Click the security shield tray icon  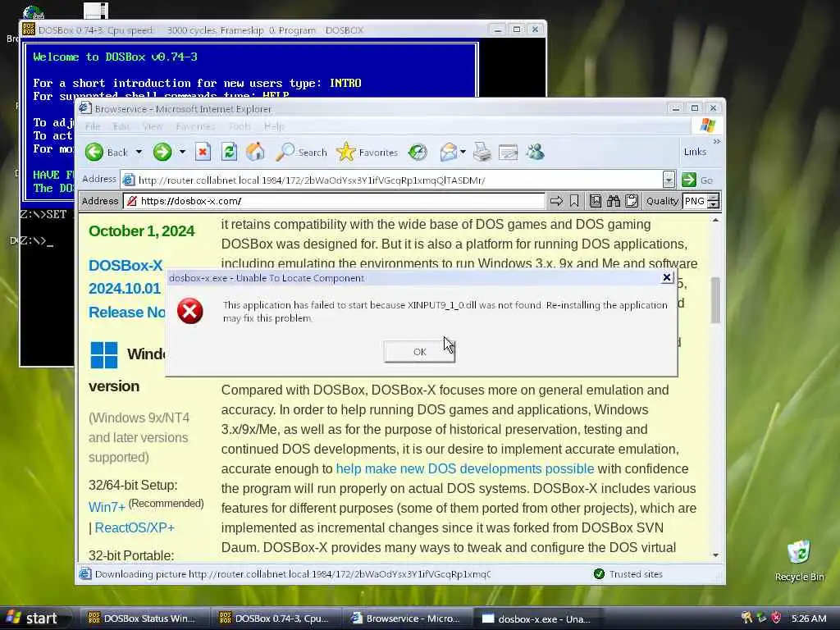(x=776, y=618)
